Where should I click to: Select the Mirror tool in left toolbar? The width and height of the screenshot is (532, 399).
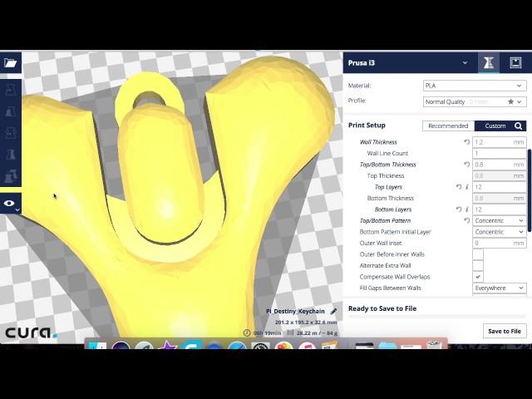click(10, 154)
